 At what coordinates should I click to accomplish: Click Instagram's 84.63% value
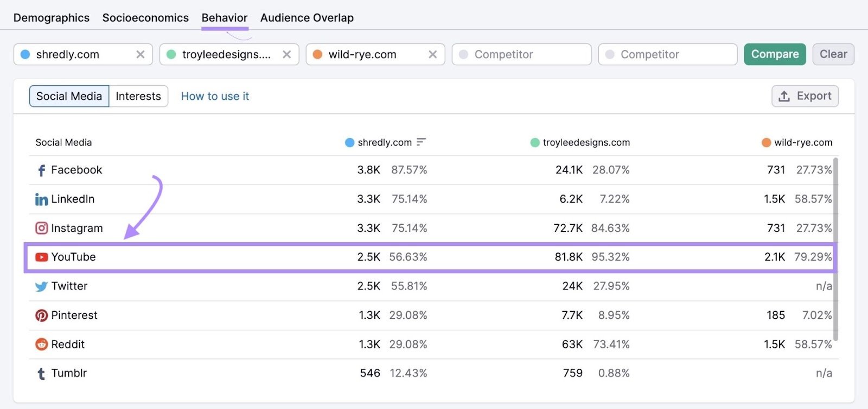click(610, 228)
